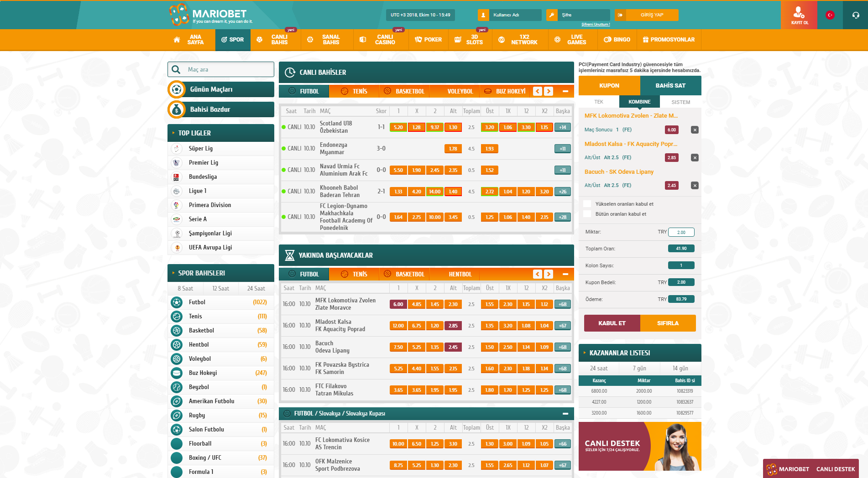Switch to the SİSTEM coupon tab
Screen dimensions: 868x478
(x=680, y=102)
